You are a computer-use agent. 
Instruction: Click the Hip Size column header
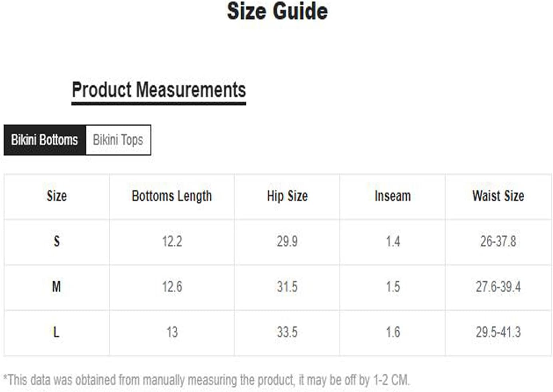[287, 196]
